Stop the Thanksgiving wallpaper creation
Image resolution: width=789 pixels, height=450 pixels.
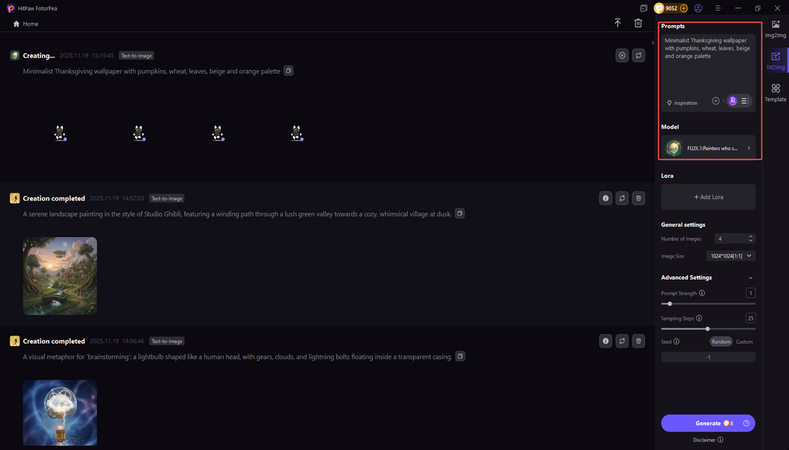[x=622, y=56]
